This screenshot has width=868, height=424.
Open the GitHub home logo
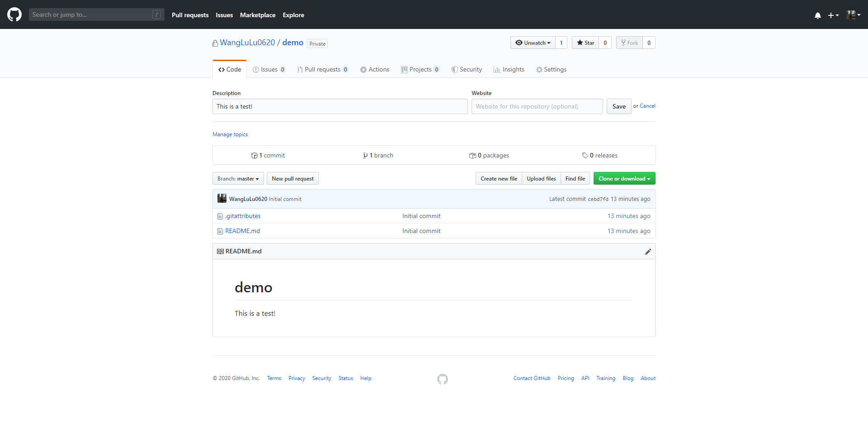pyautogui.click(x=14, y=14)
